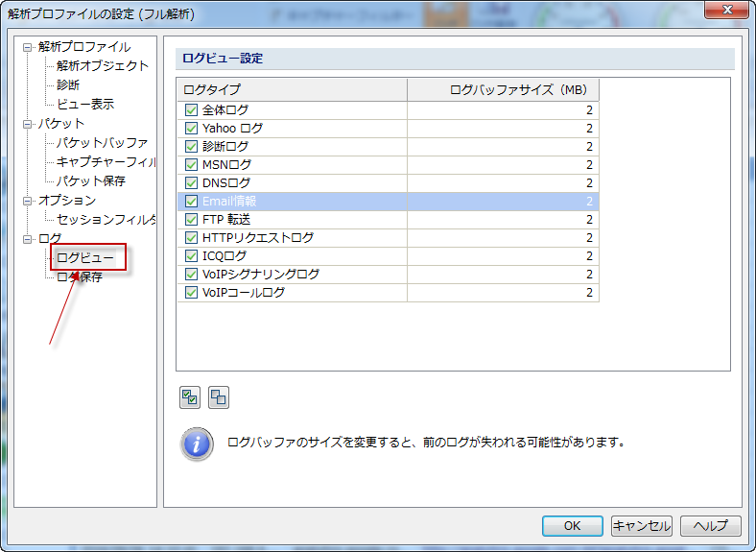Image resolution: width=756 pixels, height=552 pixels.
Task: Click the select-all checkboxes icon button
Action: click(x=190, y=396)
